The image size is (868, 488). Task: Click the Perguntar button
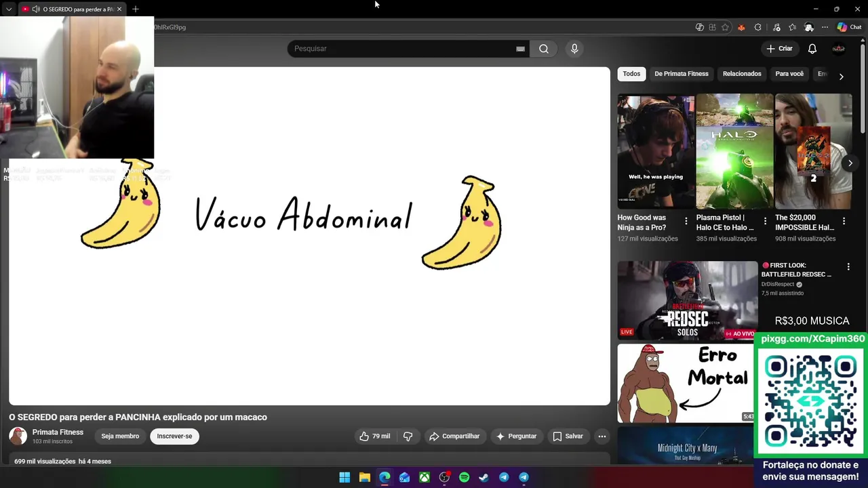coord(516,436)
